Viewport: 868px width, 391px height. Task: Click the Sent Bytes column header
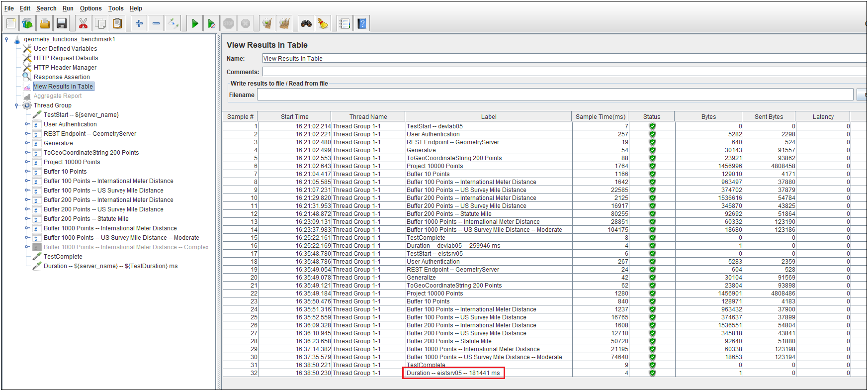769,117
